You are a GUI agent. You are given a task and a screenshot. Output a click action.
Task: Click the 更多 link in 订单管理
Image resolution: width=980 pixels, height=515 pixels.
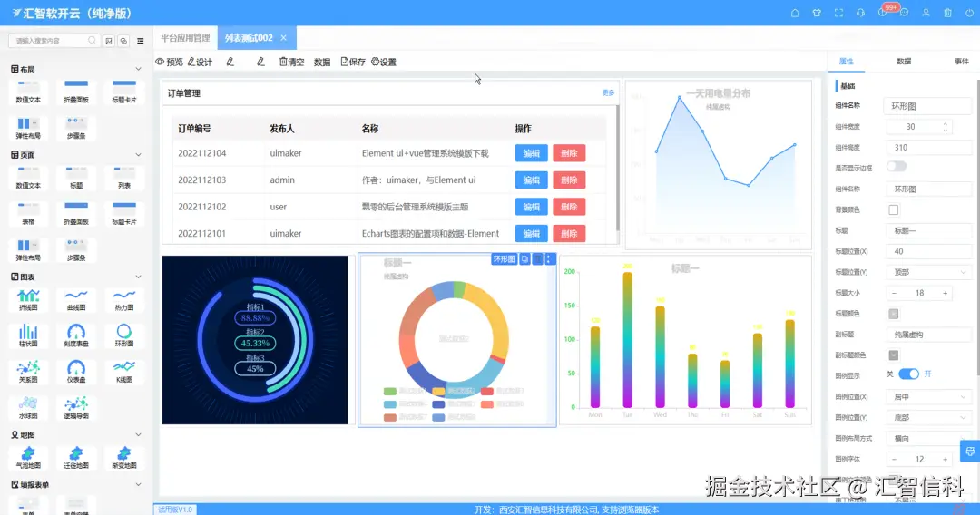click(608, 93)
